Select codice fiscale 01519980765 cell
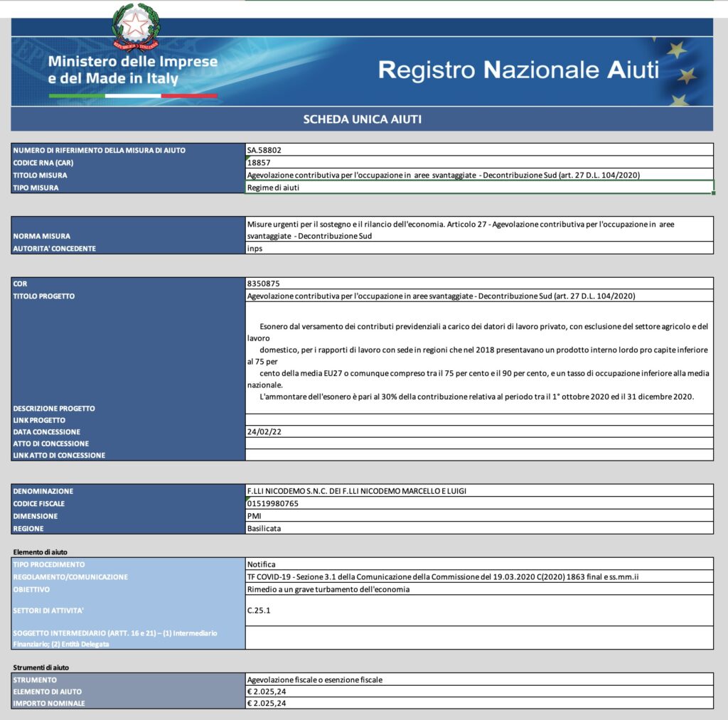This screenshot has width=728, height=720. pos(479,503)
